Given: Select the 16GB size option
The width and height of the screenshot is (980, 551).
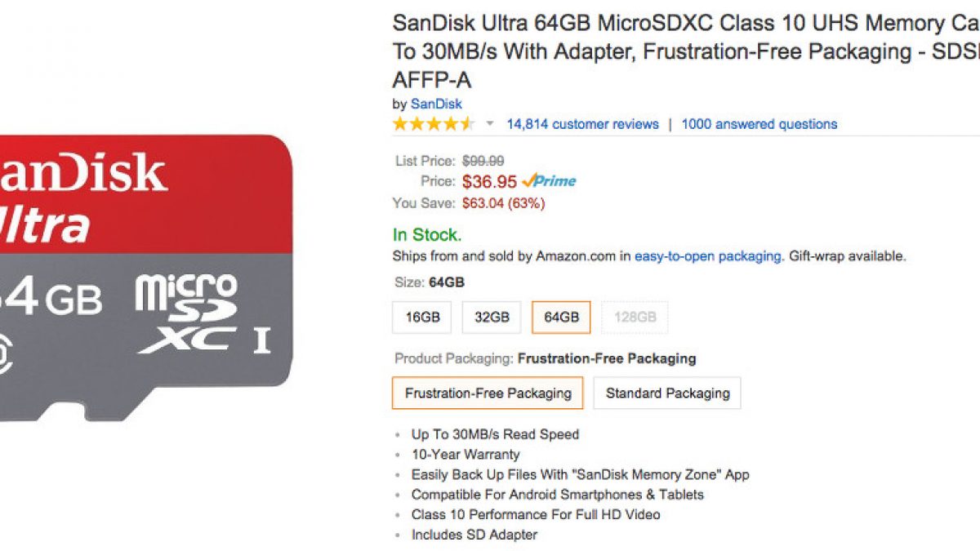Looking at the screenshot, I should (422, 318).
